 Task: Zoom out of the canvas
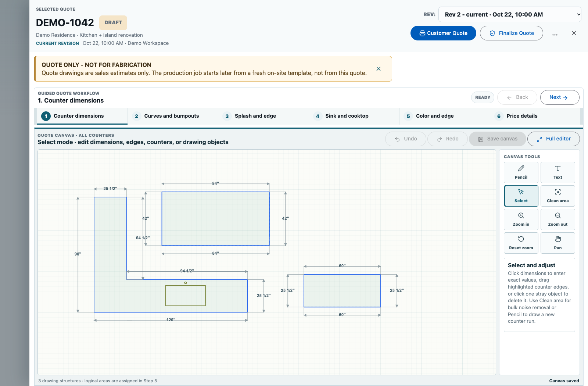(558, 219)
